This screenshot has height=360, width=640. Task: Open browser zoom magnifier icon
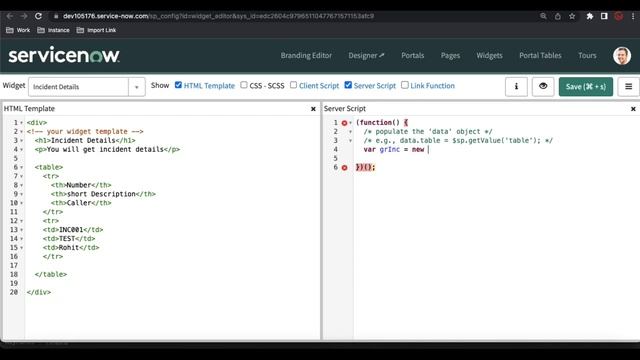543,16
